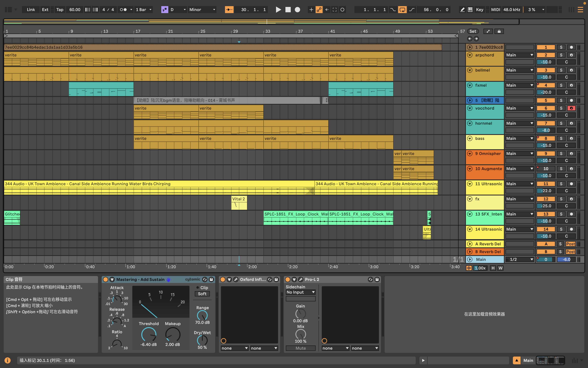Jump to the next locator arrow

tap(476, 38)
